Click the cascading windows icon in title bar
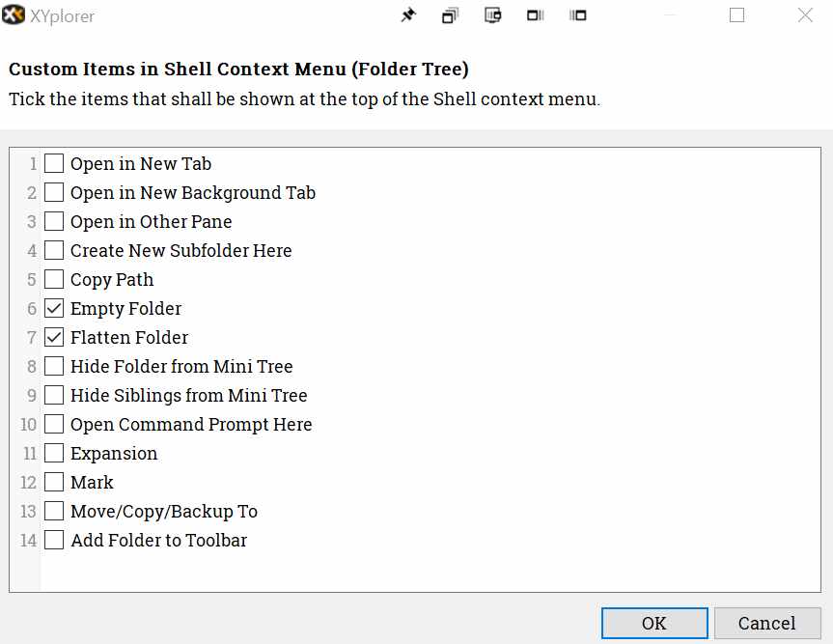 (450, 15)
